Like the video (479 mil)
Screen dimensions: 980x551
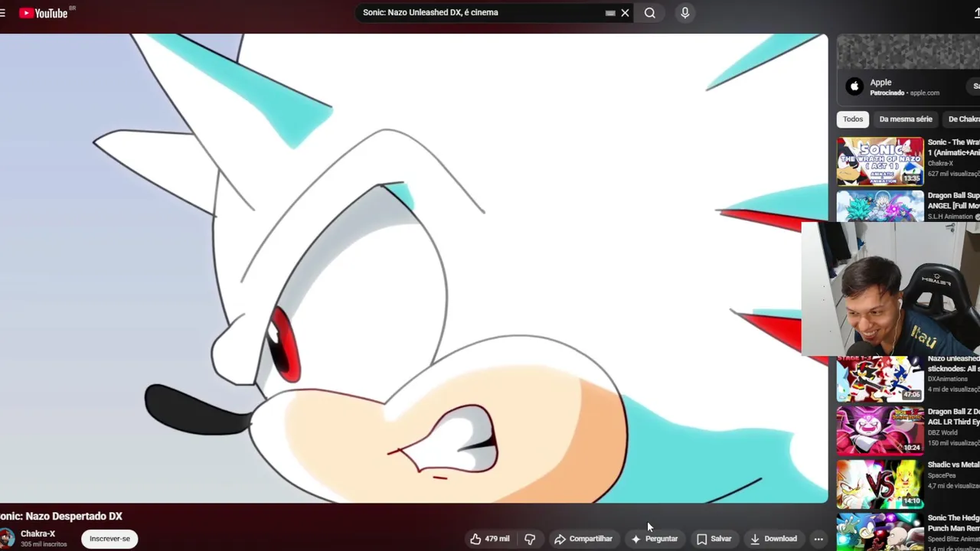[490, 539]
